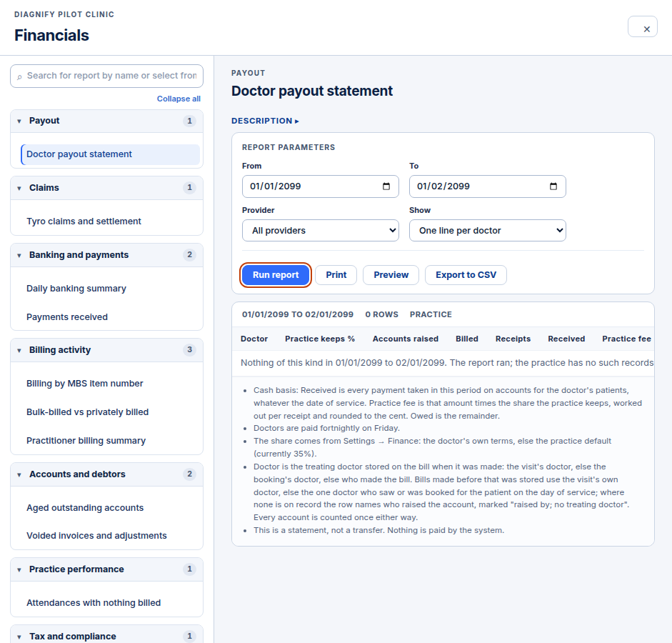Open Voided invoices and adjustments report
Viewport: 672px width, 643px height.
pyautogui.click(x=110, y=536)
